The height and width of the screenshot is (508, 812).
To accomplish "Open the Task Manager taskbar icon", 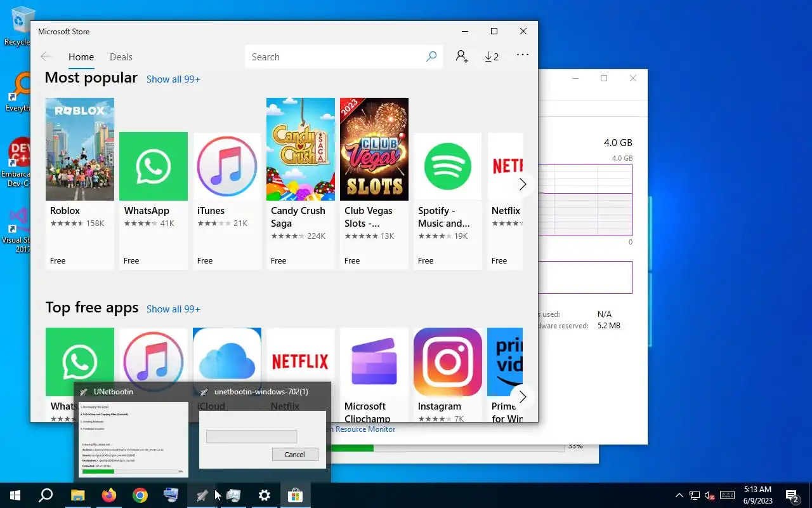I will [233, 495].
